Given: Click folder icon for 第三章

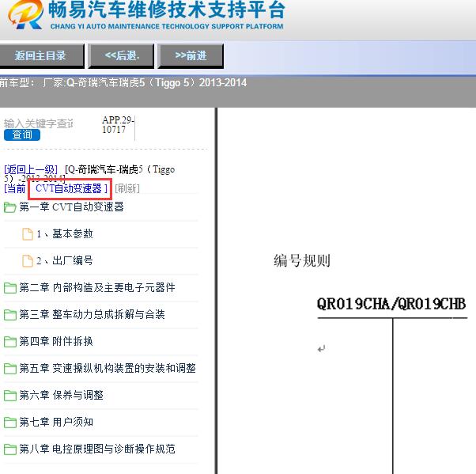Looking at the screenshot, I should [10, 314].
